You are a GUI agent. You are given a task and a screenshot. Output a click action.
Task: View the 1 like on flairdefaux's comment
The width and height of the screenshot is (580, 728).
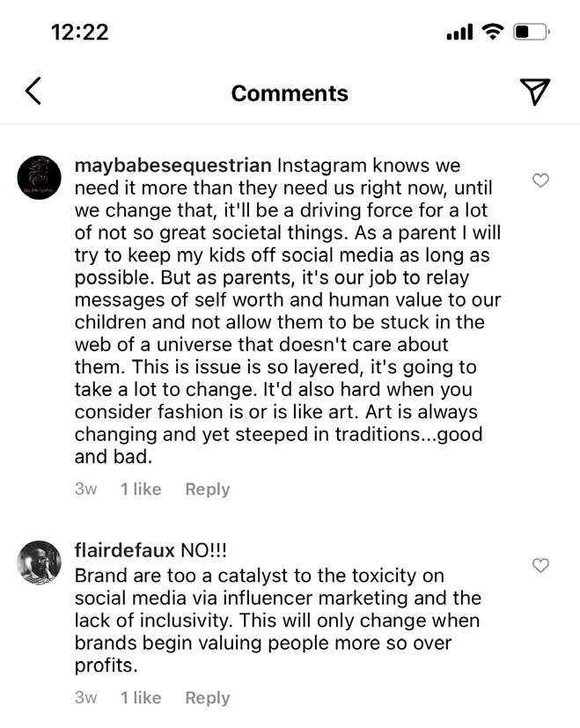141,698
